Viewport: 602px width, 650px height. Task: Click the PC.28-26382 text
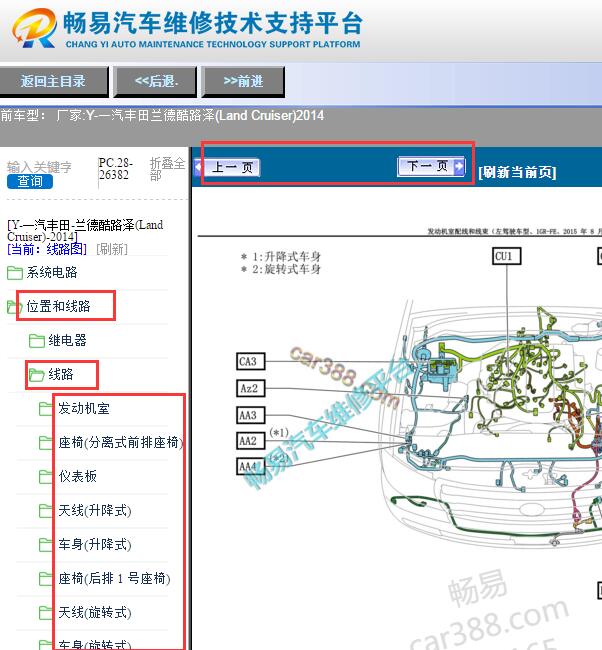pyautogui.click(x=115, y=169)
